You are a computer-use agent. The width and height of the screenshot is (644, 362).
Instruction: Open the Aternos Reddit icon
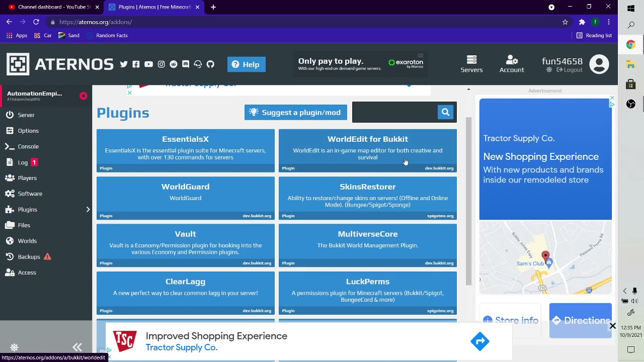[174, 64]
